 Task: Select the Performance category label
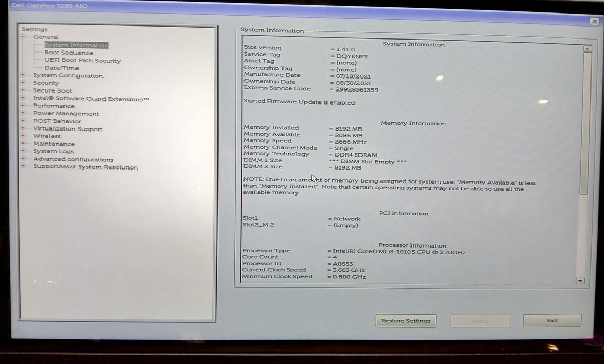(x=54, y=106)
